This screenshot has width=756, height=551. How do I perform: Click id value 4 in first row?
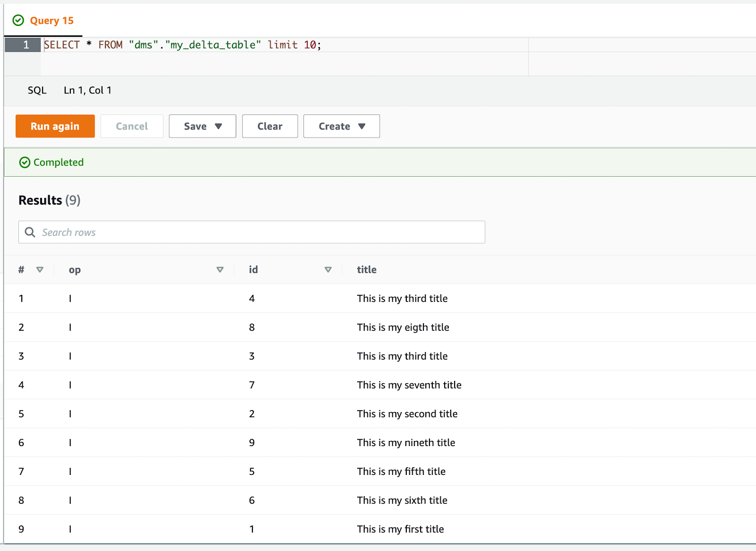[x=252, y=299]
